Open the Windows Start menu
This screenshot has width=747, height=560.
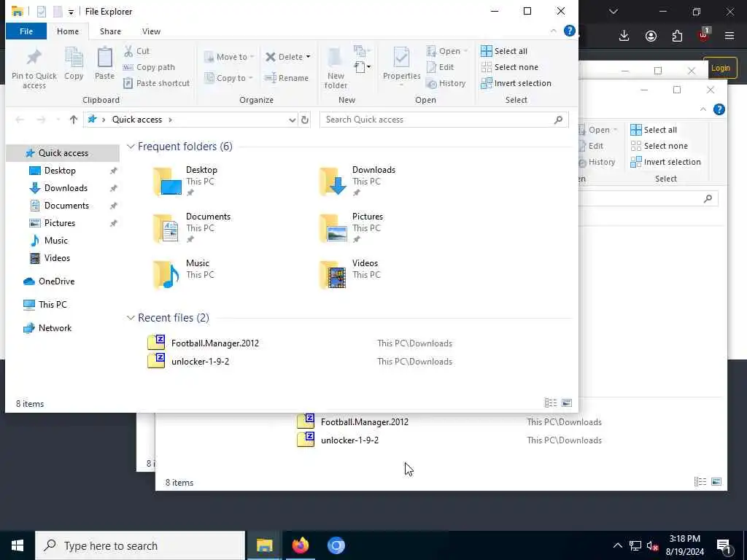(x=18, y=545)
